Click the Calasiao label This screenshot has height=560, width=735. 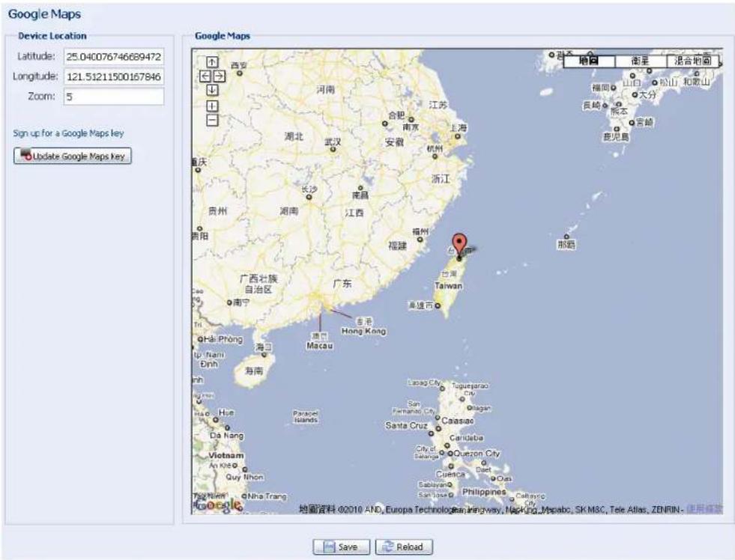pyautogui.click(x=458, y=421)
